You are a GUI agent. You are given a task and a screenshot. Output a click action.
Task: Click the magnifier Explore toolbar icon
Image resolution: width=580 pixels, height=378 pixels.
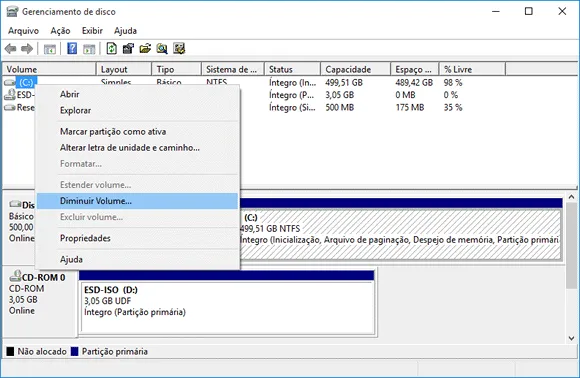click(x=162, y=48)
